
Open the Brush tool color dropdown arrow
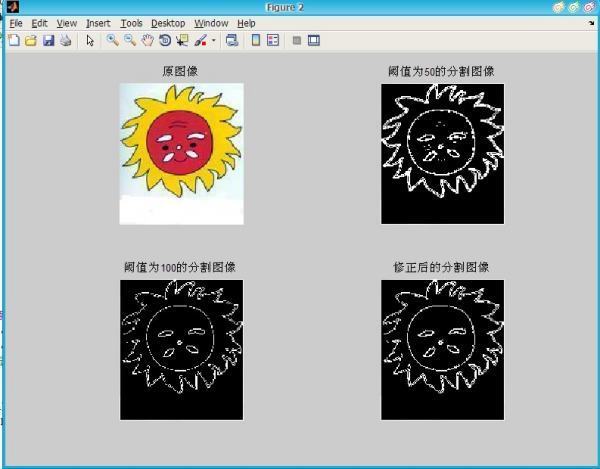(x=214, y=40)
